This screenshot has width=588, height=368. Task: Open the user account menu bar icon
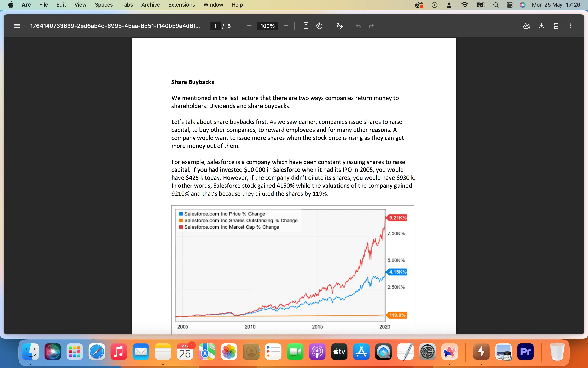[x=449, y=5]
